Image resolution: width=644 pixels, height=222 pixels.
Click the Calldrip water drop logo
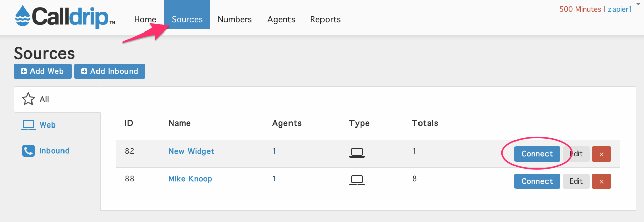(x=22, y=16)
